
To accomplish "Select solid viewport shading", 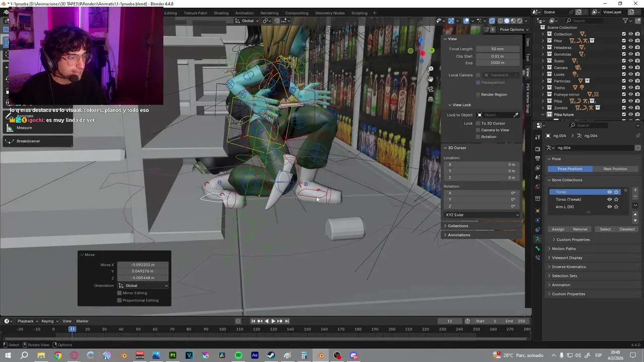I will tap(507, 21).
